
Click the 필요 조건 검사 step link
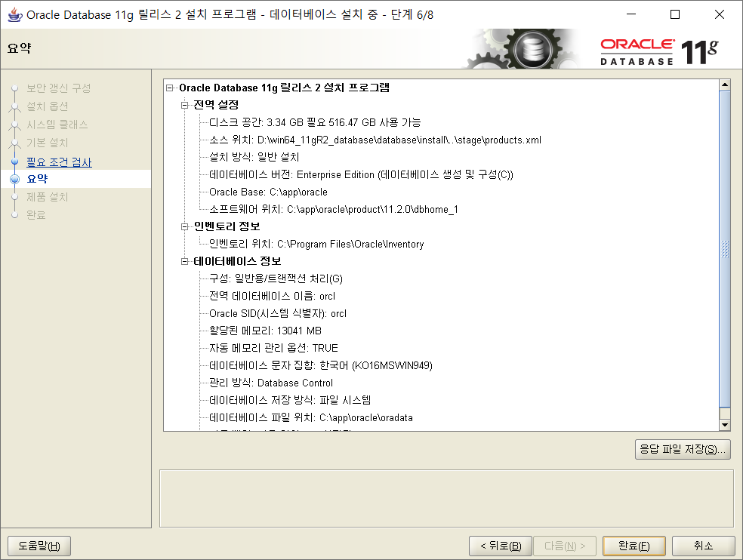pyautogui.click(x=59, y=162)
